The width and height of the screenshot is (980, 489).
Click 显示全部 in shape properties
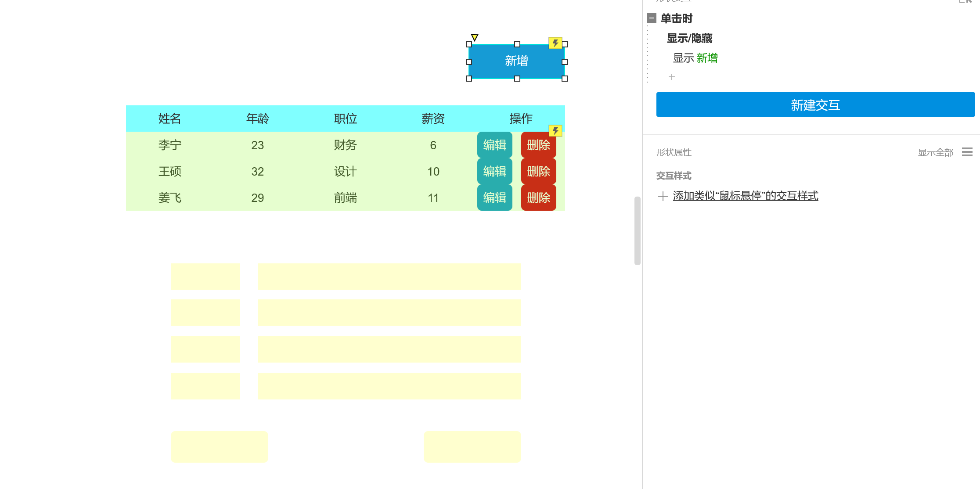935,152
